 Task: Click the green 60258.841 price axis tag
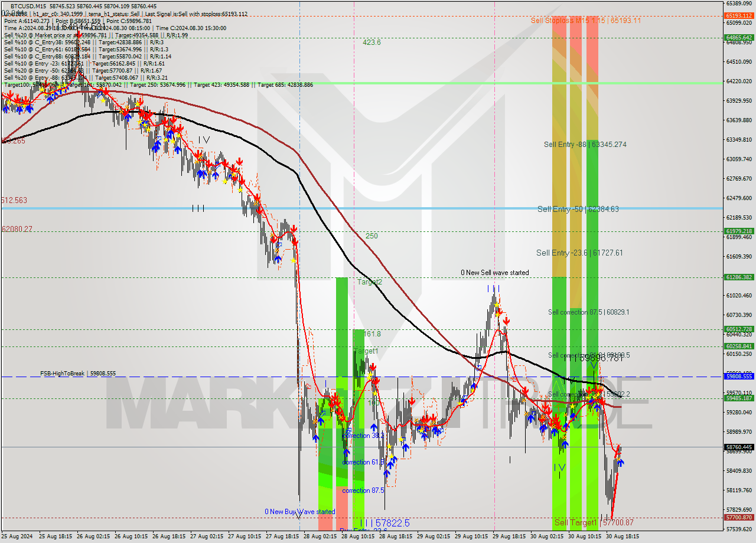tap(739, 346)
